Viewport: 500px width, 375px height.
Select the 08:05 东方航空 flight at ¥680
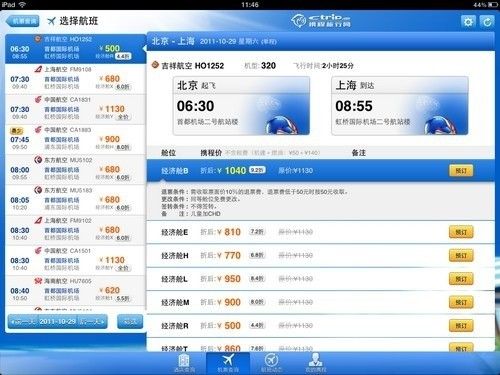tap(76, 200)
